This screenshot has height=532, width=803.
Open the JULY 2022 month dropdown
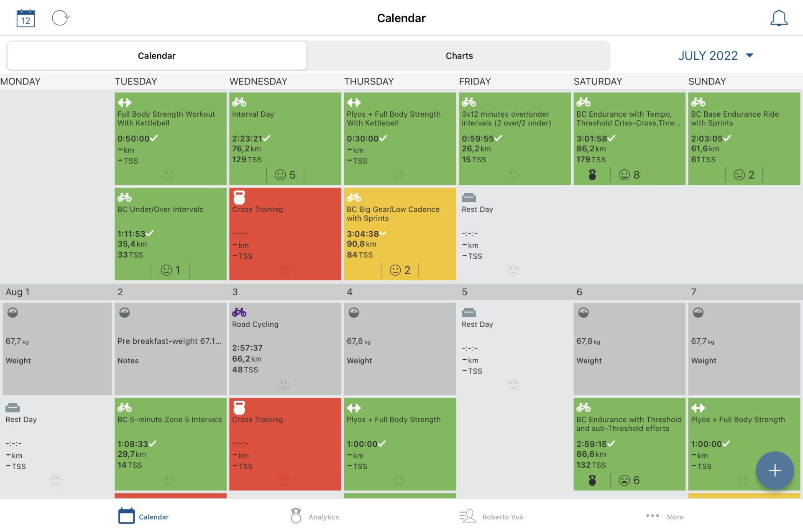715,55
